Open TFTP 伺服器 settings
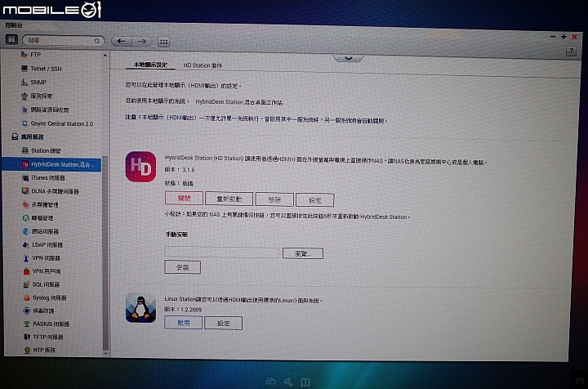 click(43, 337)
